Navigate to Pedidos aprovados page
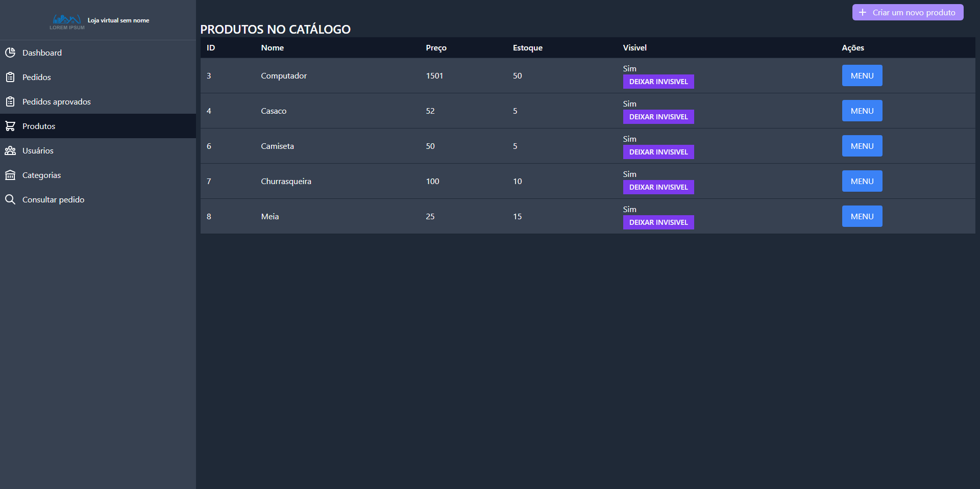The height and width of the screenshot is (489, 980). tap(56, 101)
